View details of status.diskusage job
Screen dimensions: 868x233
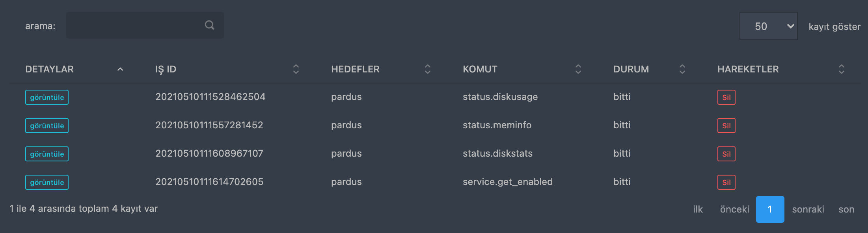click(x=47, y=97)
